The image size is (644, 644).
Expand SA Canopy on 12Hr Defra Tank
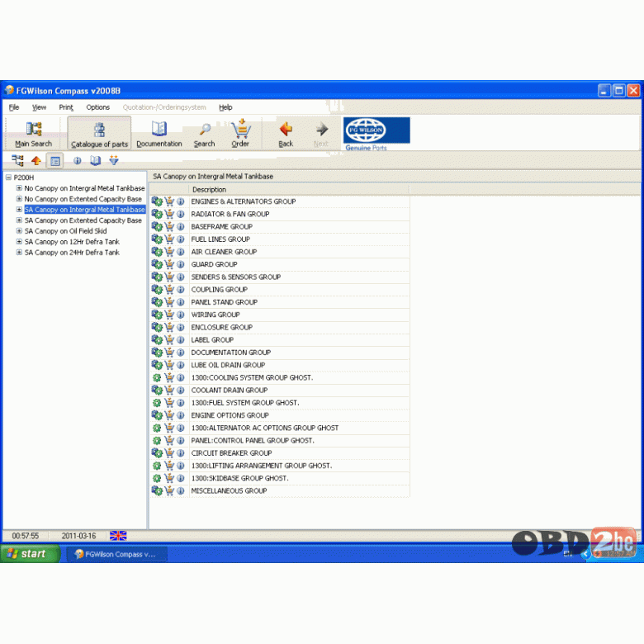point(19,241)
